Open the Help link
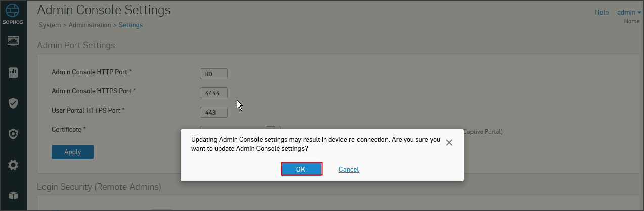 coord(602,12)
